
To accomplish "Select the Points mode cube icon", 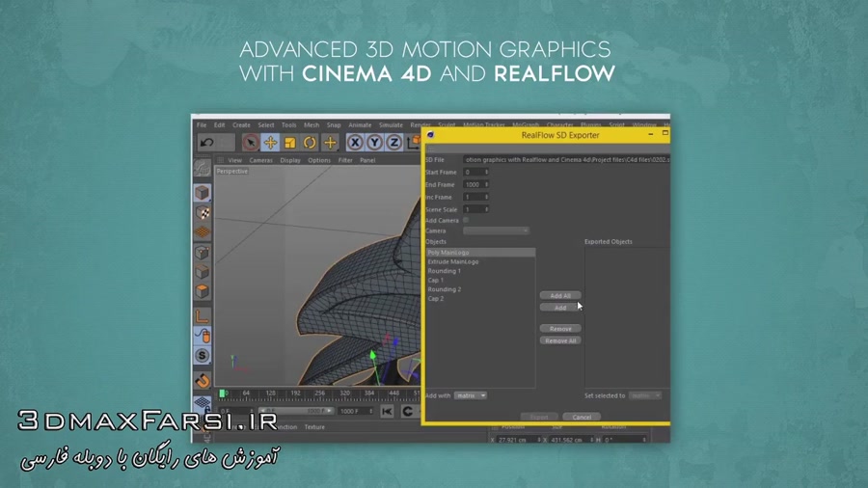I will point(203,253).
